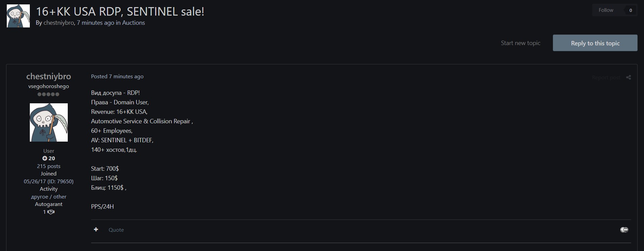Click the Report post link
Screen dimensions: 644x251
click(x=606, y=78)
